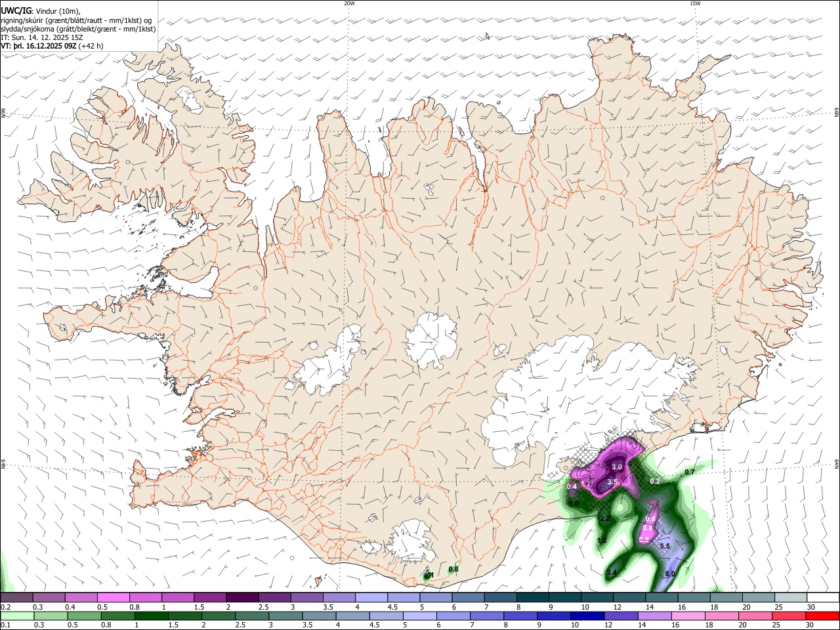Pick the pure red swatch at legend end, after 30

[x=821, y=616]
